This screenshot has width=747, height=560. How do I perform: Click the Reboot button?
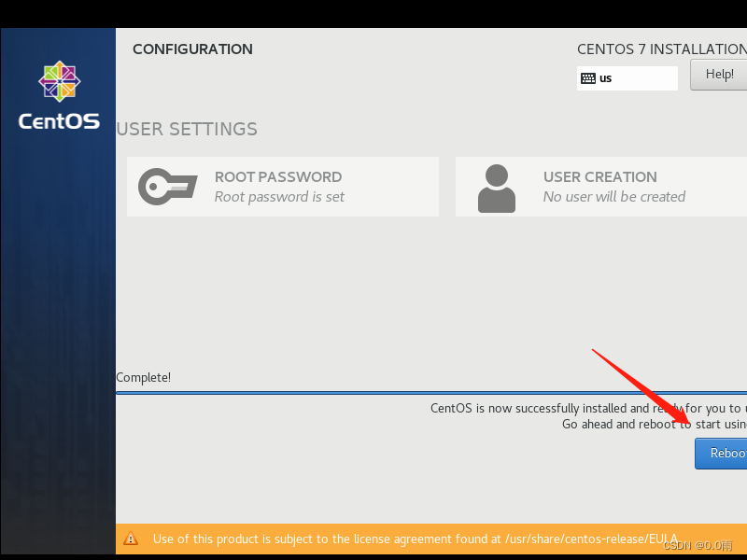721,454
